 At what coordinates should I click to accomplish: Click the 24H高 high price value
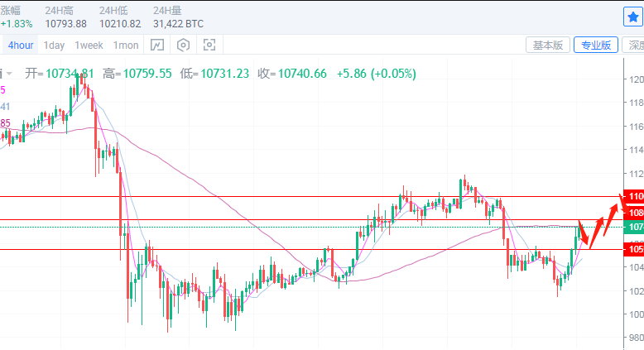click(66, 24)
